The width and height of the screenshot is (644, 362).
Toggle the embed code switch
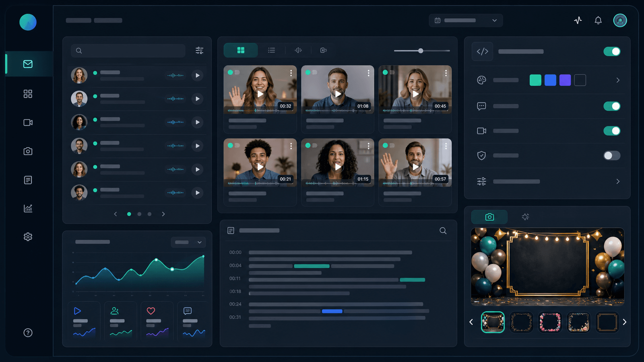(612, 51)
